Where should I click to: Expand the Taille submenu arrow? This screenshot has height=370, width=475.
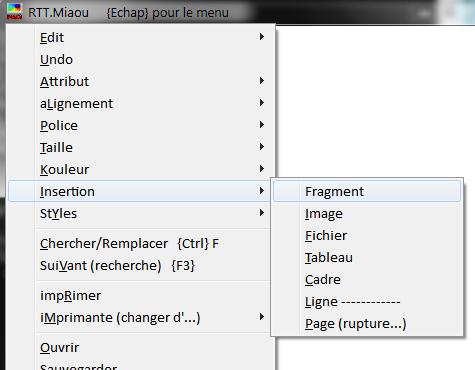pos(262,147)
